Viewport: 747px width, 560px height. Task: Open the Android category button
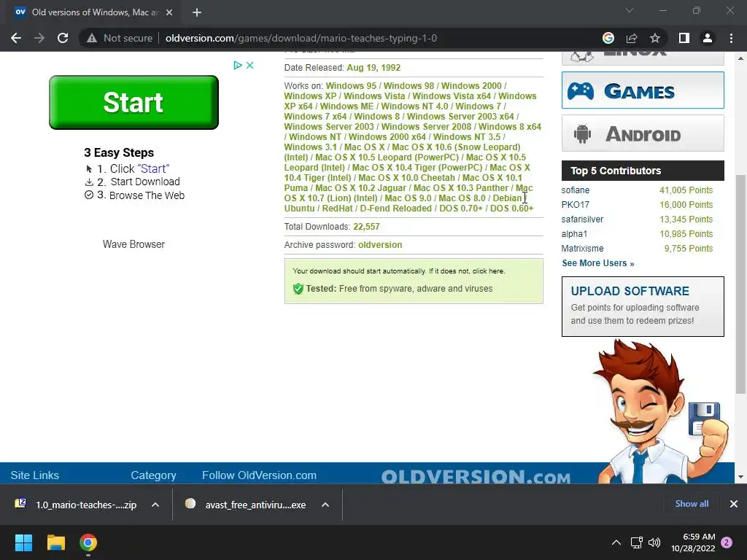point(643,133)
